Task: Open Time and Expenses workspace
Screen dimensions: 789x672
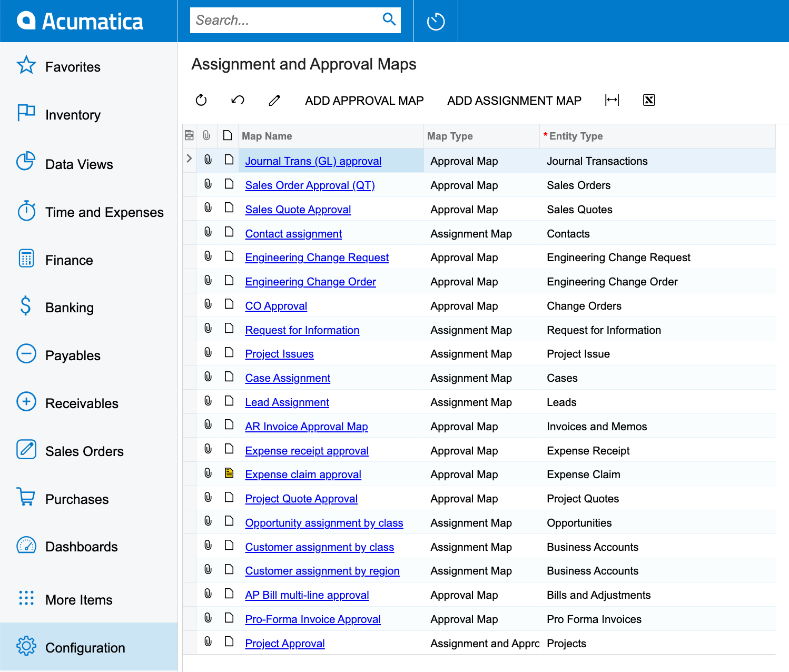Action: [x=88, y=212]
